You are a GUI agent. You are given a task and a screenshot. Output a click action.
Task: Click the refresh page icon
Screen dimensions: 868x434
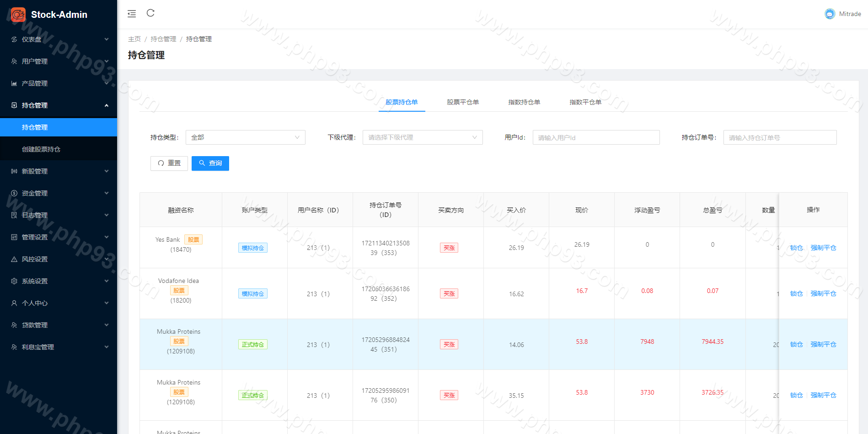pos(150,13)
